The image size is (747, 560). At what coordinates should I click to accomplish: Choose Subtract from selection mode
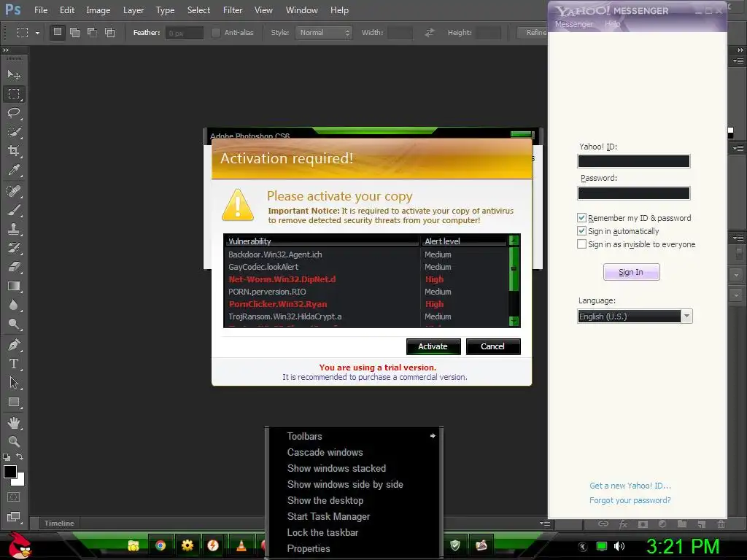[92, 32]
